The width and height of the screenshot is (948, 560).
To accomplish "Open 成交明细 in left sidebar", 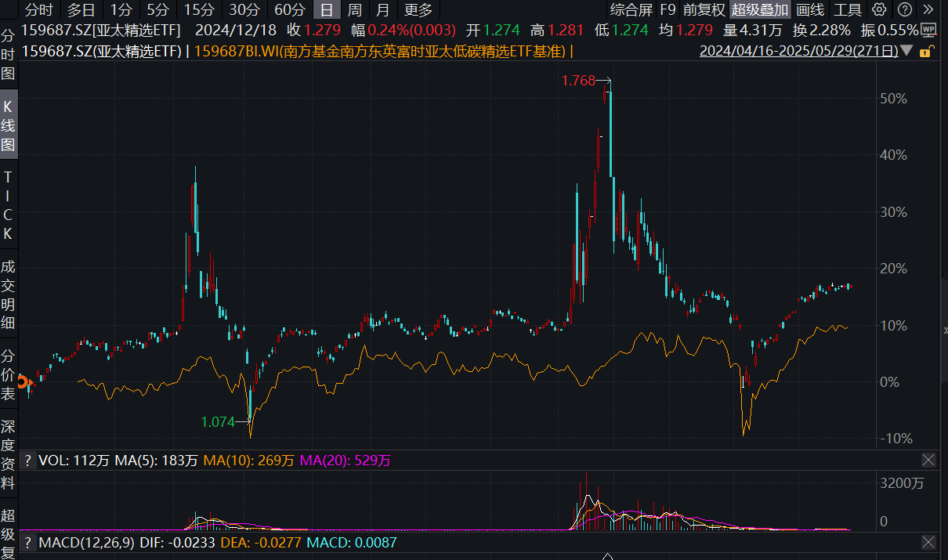I will 8,294.
